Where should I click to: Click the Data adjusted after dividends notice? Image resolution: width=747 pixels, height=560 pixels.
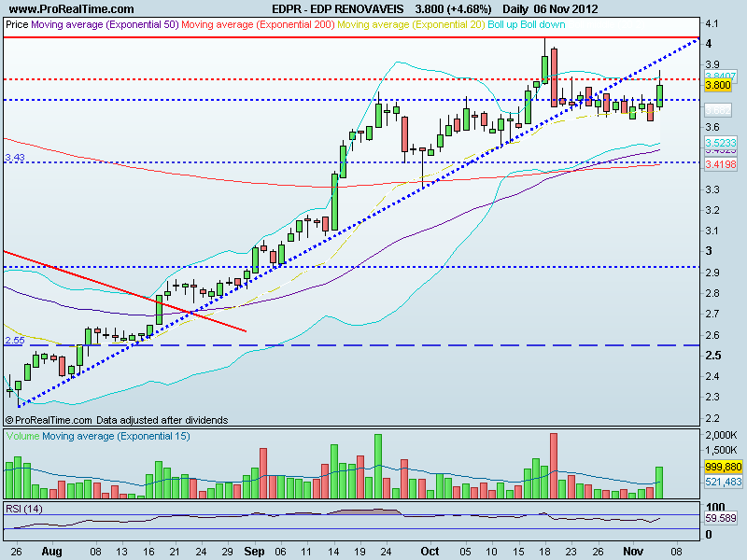point(162,420)
